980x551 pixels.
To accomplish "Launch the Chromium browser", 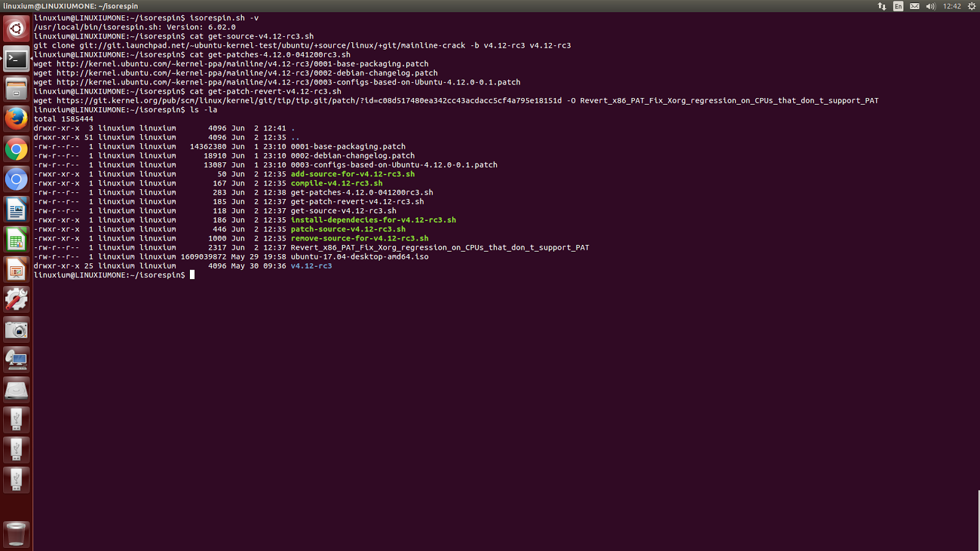I will 16,179.
